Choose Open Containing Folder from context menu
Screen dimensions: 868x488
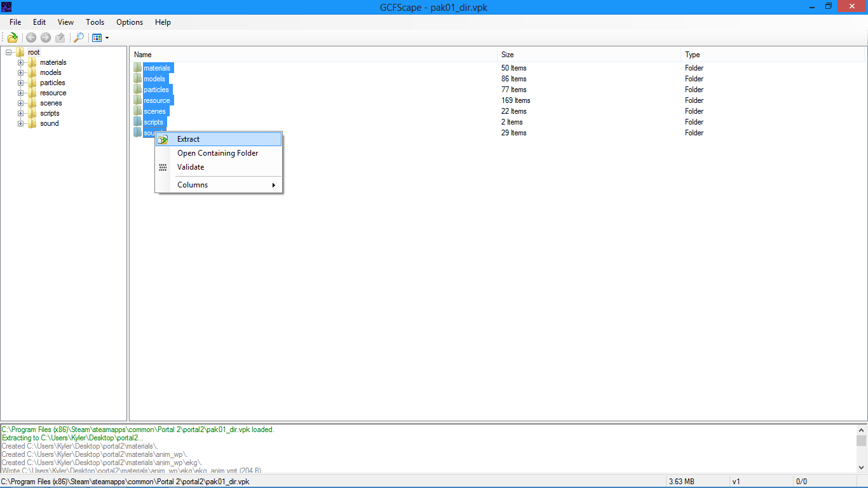pos(219,153)
